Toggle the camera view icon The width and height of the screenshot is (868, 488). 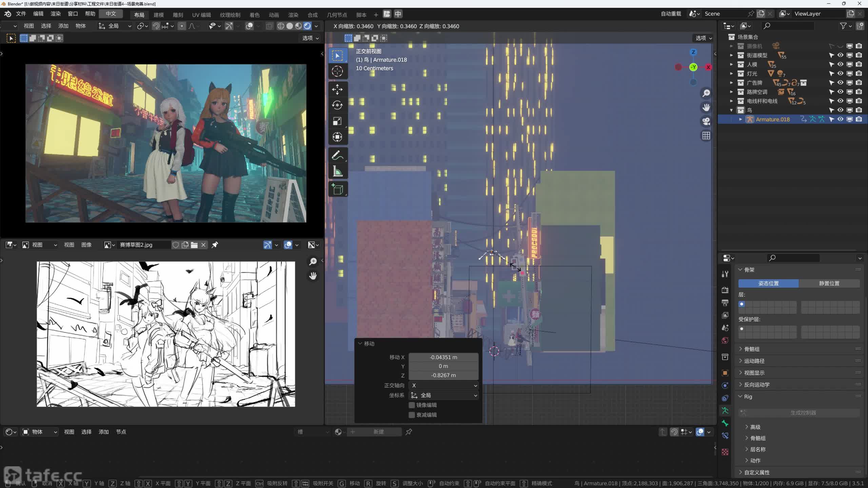coord(706,121)
